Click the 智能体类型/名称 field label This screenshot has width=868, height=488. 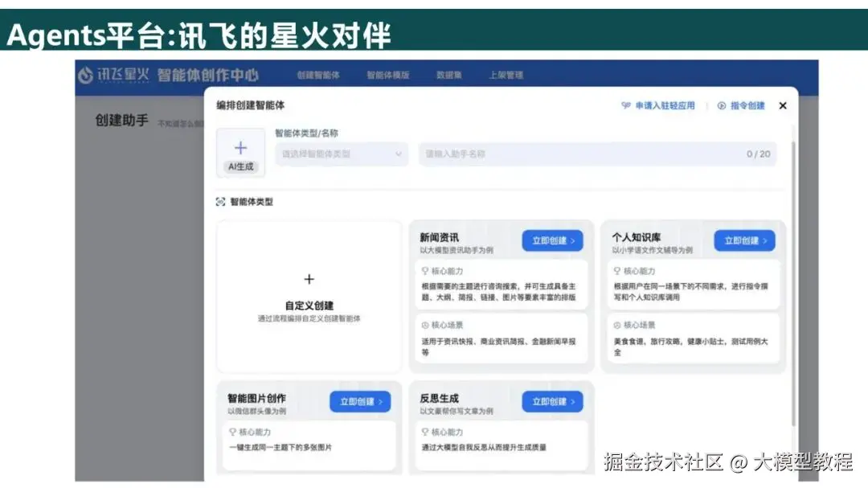pyautogui.click(x=307, y=133)
